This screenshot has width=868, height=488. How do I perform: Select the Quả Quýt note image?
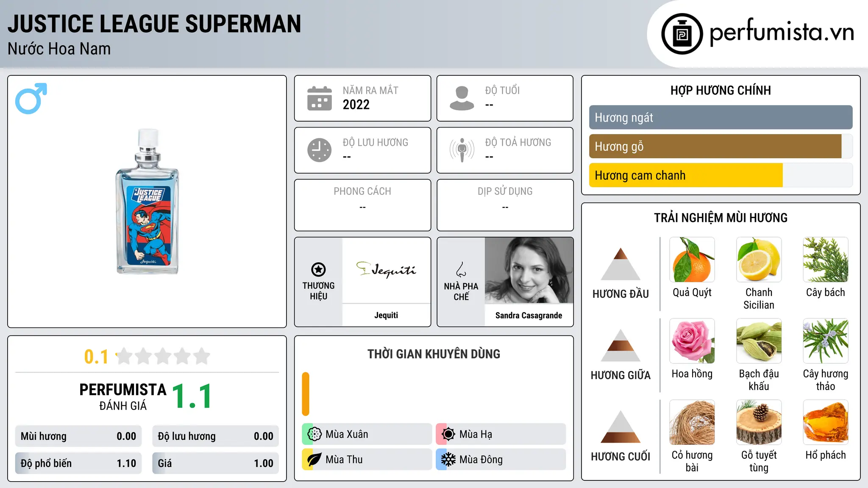point(692,260)
